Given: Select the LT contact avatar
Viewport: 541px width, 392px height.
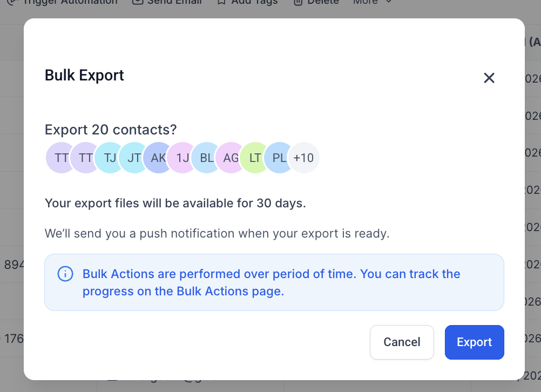Looking at the screenshot, I should [255, 158].
